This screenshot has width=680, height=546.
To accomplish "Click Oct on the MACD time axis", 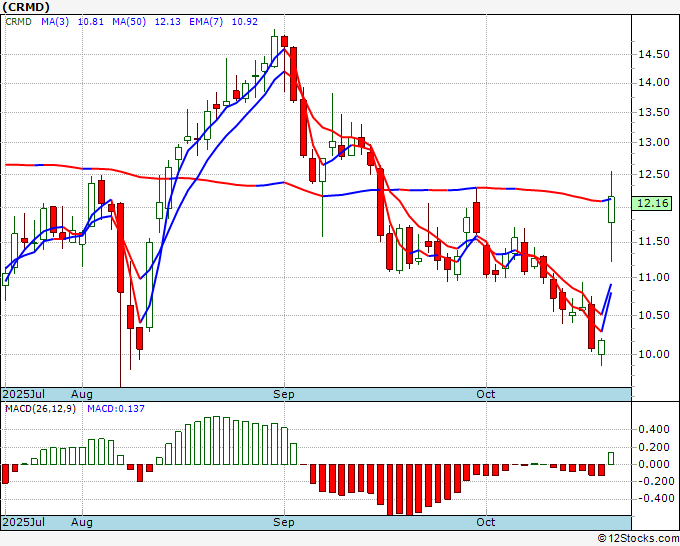I will pos(486,522).
